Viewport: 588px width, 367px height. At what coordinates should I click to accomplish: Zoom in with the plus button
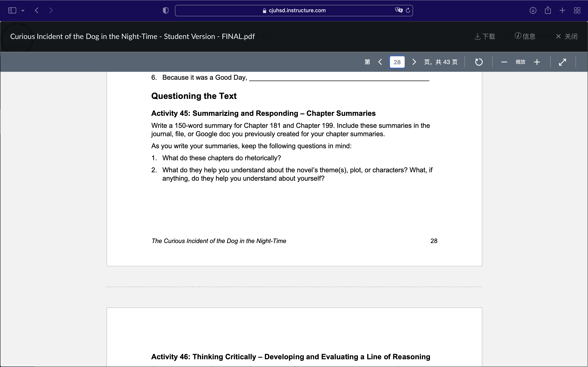(537, 62)
